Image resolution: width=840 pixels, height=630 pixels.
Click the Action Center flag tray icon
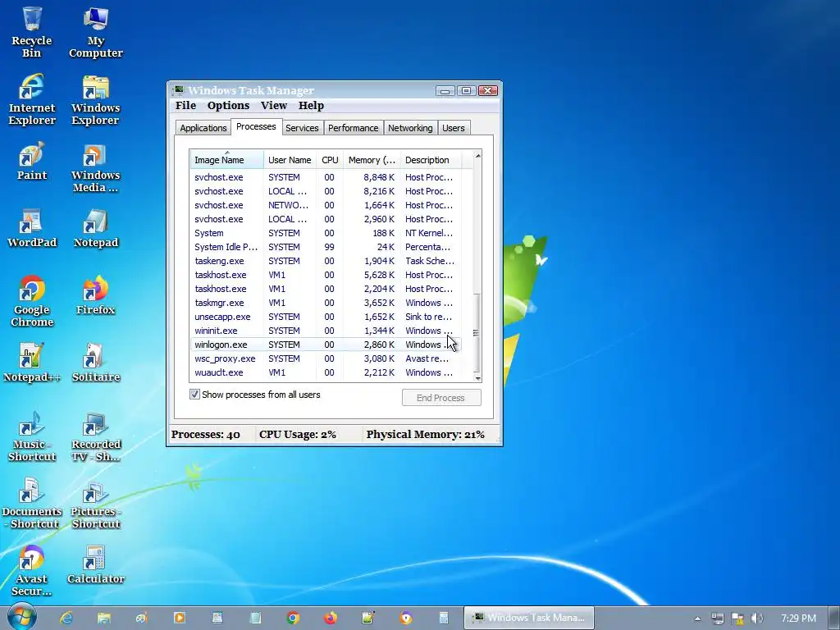737,619
